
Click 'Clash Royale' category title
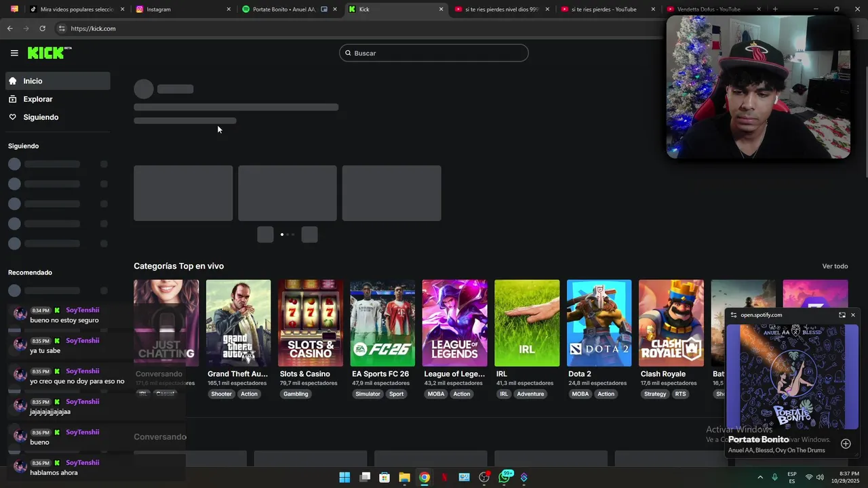pos(663,374)
